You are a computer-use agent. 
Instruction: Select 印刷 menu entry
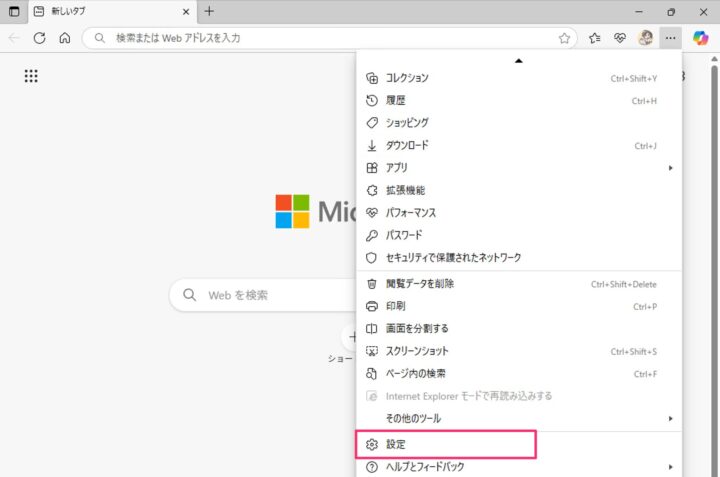[x=519, y=306]
